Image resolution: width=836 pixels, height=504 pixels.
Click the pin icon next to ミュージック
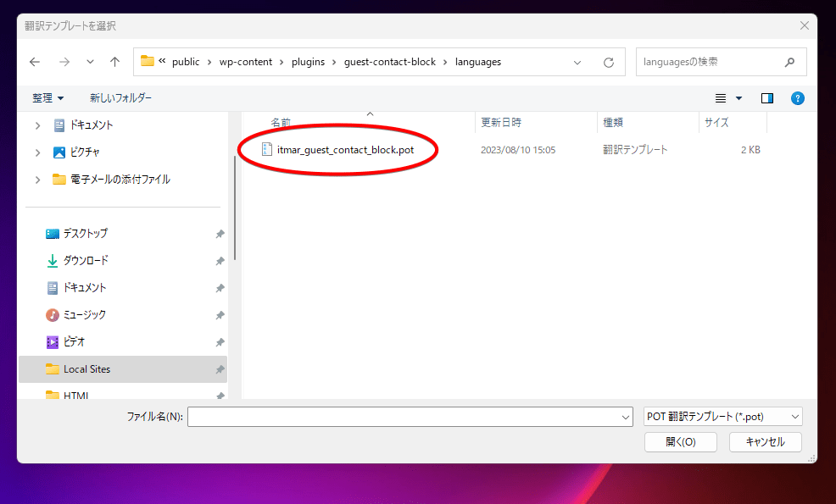pyautogui.click(x=220, y=315)
